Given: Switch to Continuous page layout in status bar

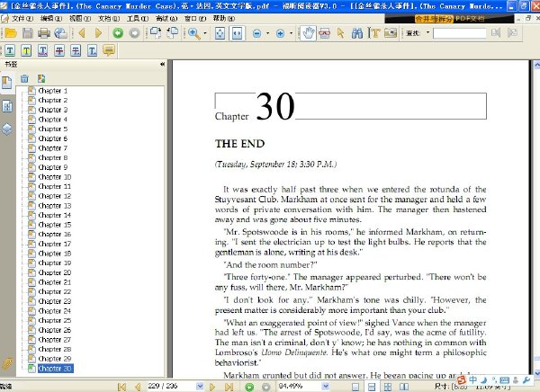Looking at the screenshot, I should point(372,387).
